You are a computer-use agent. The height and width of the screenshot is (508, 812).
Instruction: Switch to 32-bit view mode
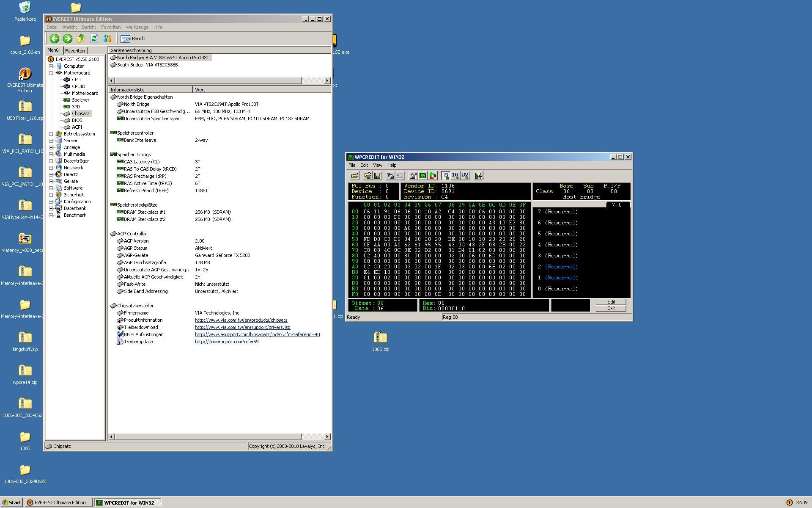[465, 176]
